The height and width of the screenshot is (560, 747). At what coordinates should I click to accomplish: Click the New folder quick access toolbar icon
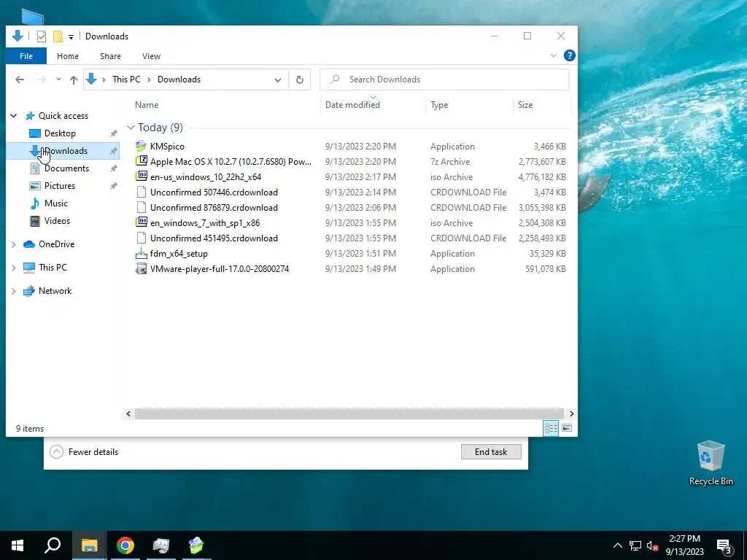click(x=58, y=36)
